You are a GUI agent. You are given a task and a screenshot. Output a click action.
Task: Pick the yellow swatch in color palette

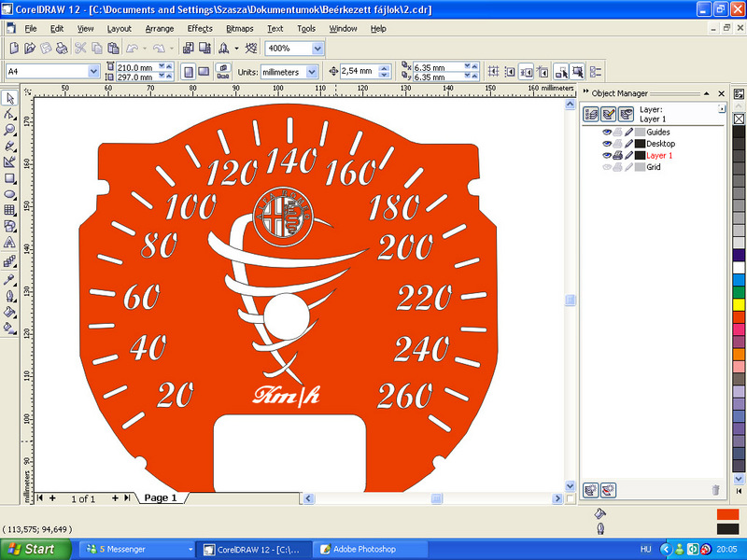click(x=739, y=304)
